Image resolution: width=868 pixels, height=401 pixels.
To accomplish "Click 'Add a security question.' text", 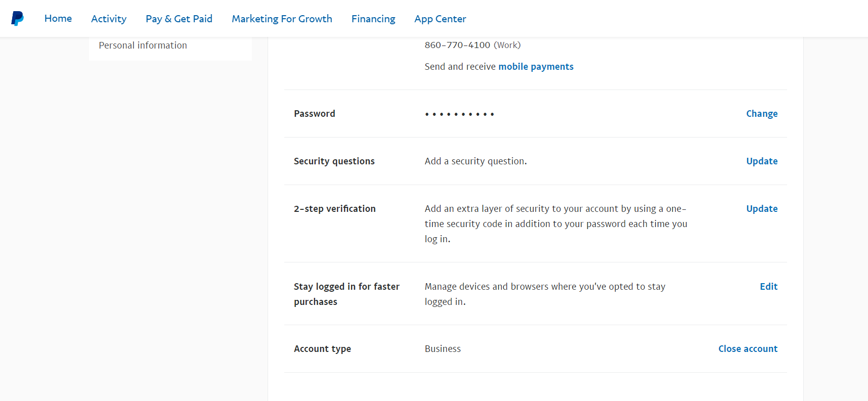I will (x=475, y=161).
